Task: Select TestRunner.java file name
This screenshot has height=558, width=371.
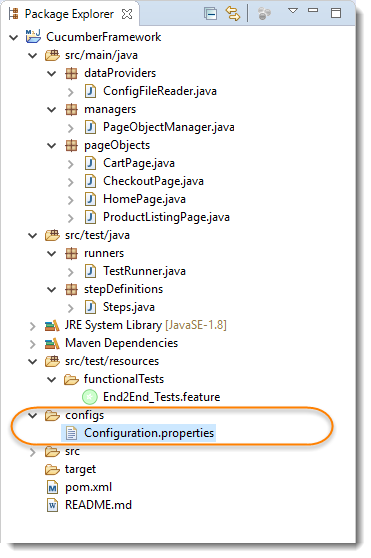Action: [x=144, y=271]
